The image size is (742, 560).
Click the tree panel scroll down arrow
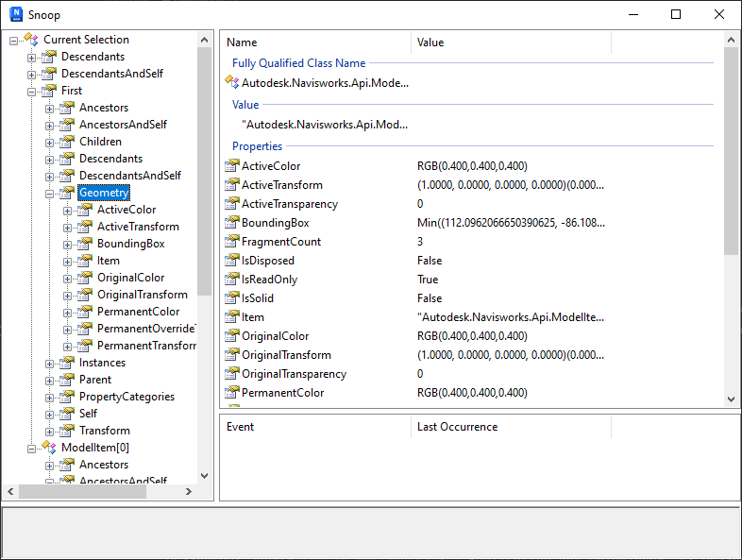click(x=205, y=476)
